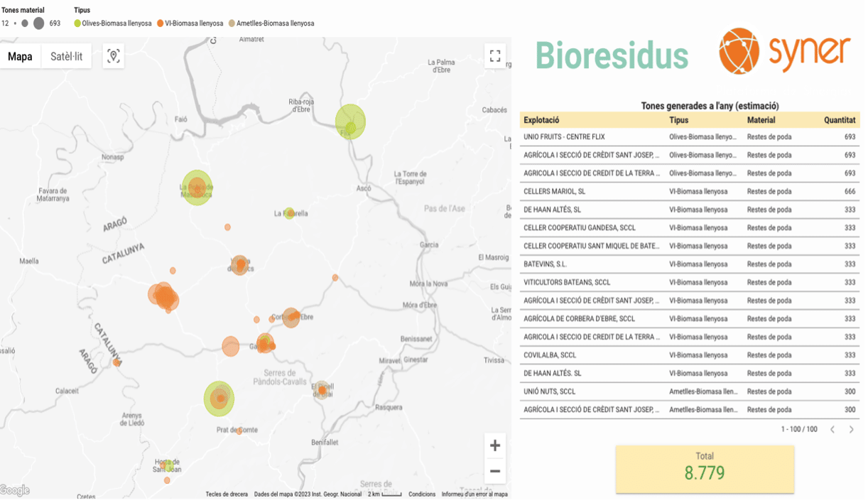
Task: Toggle Ametlles-Biomasa llenyosa legend item
Action: (x=271, y=23)
